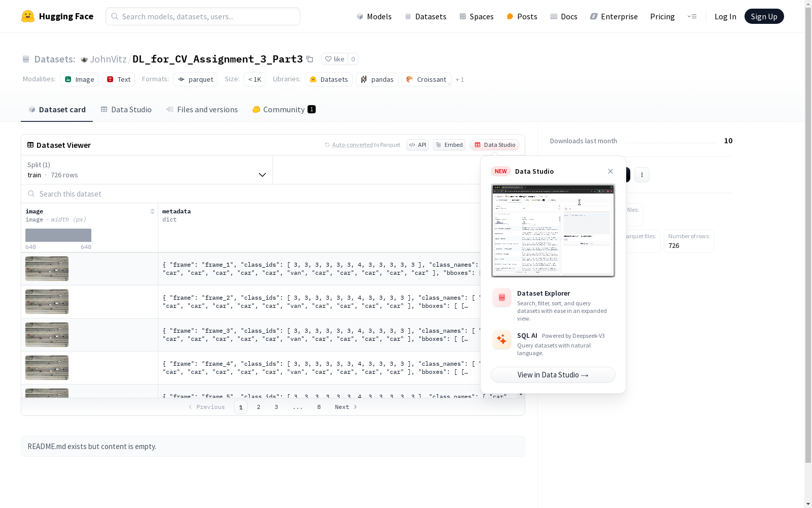812x508 pixels.
Task: Sort the image column with the sort arrows
Action: (152, 211)
